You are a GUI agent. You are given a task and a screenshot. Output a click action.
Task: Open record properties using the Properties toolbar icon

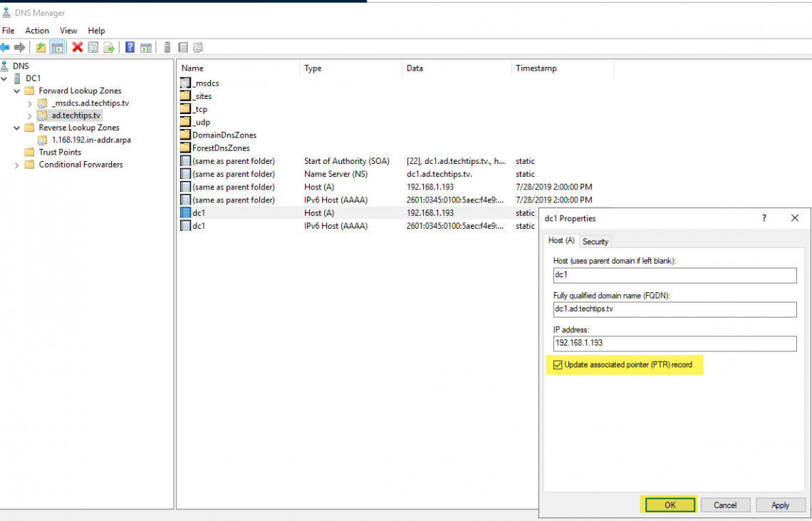point(93,47)
